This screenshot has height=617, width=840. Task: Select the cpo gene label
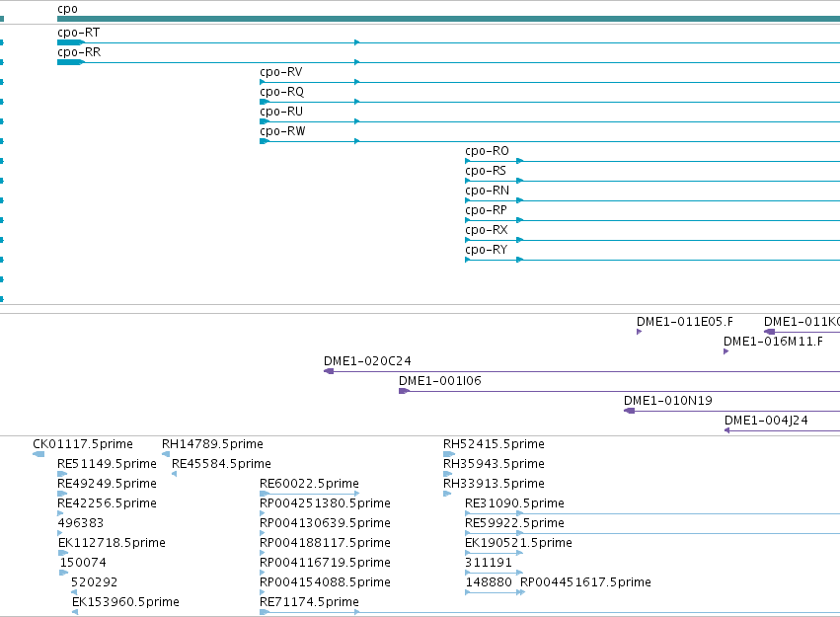pos(67,9)
